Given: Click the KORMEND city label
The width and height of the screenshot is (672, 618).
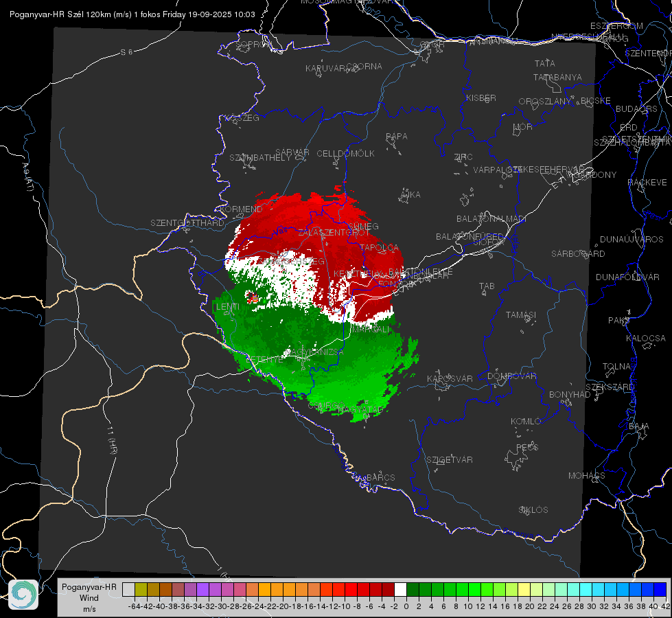Looking at the screenshot, I should tap(241, 209).
